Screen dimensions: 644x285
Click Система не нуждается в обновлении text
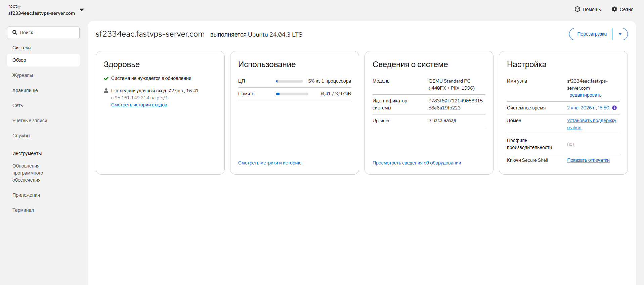click(x=151, y=78)
